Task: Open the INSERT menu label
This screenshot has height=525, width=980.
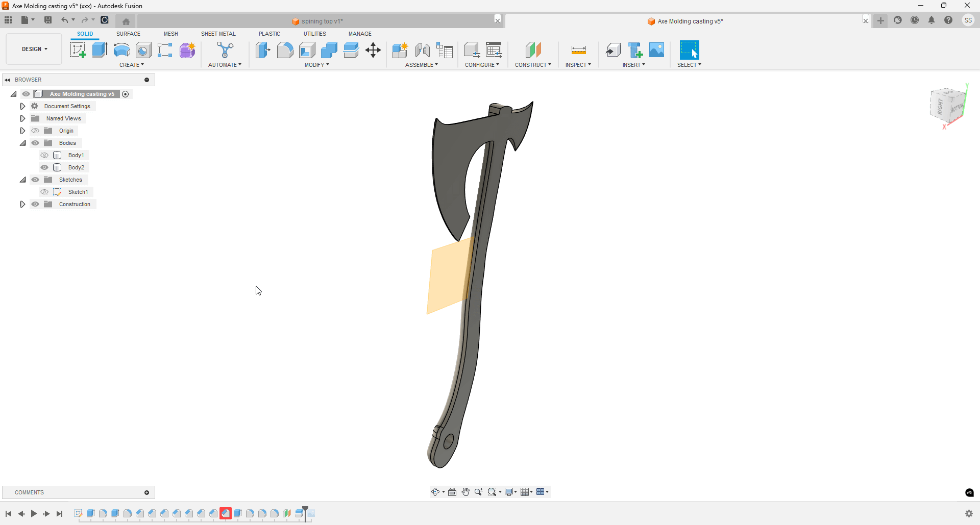Action: point(634,65)
